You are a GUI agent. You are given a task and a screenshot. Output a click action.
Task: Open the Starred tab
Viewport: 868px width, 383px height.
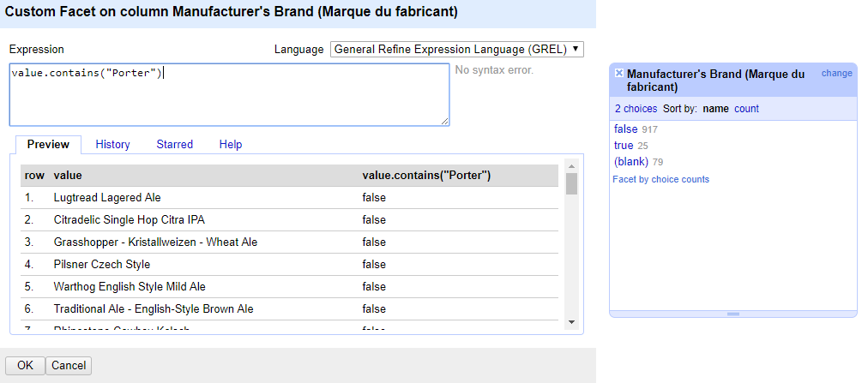tap(174, 144)
